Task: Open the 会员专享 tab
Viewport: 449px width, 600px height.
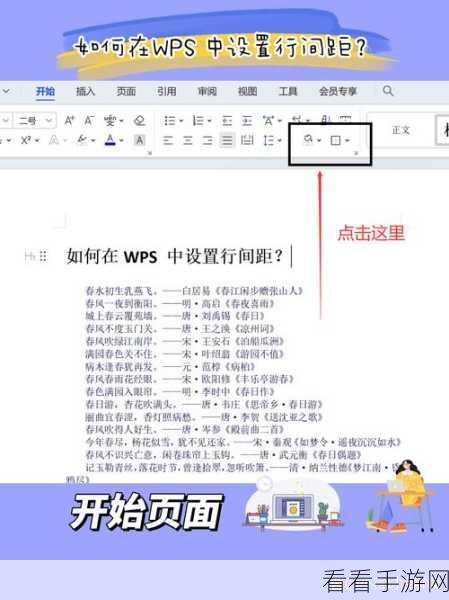Action: [x=338, y=91]
